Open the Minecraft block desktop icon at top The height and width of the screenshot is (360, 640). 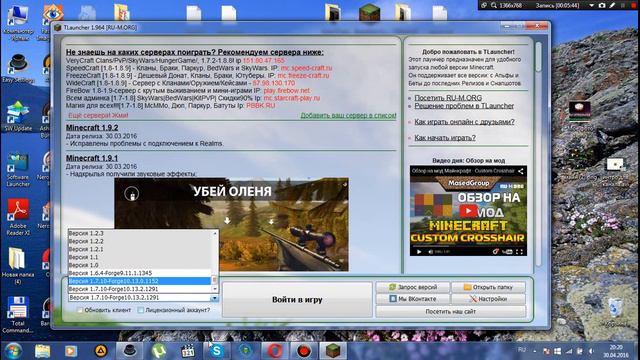(369, 12)
